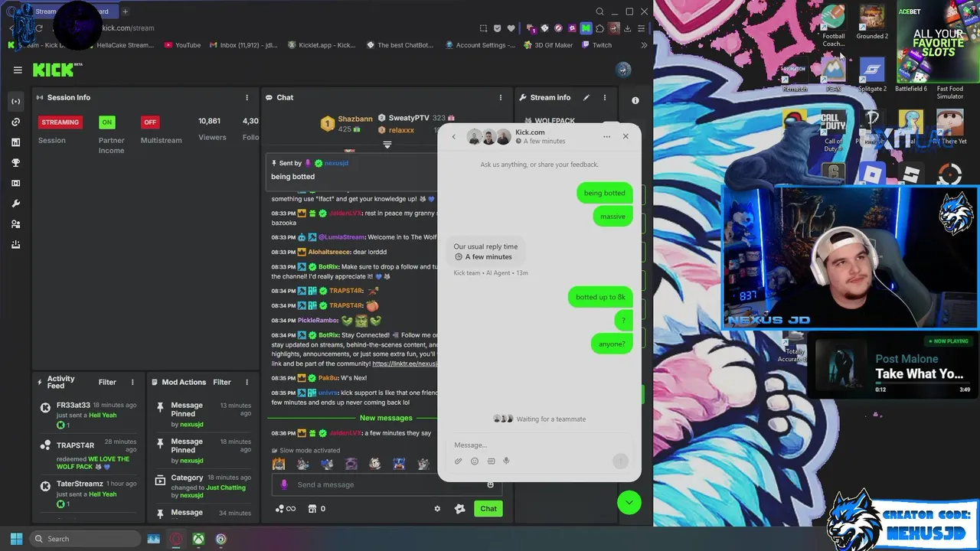Click voice microphone icon in chat input
980x551 pixels.
point(284,484)
